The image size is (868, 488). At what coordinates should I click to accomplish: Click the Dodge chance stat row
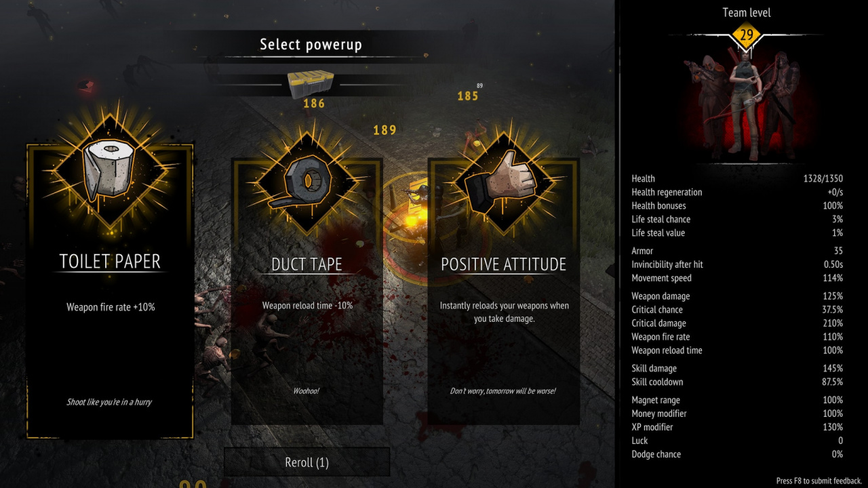click(x=737, y=454)
